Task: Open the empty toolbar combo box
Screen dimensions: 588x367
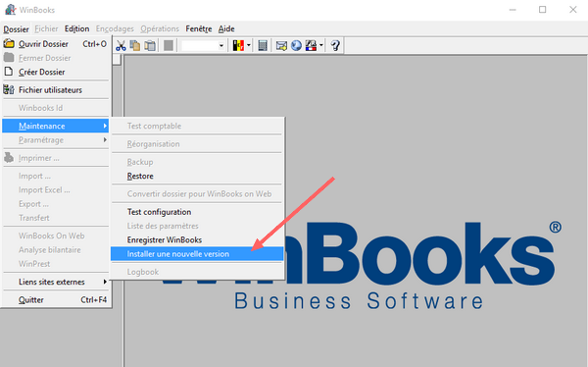Action: pos(203,45)
